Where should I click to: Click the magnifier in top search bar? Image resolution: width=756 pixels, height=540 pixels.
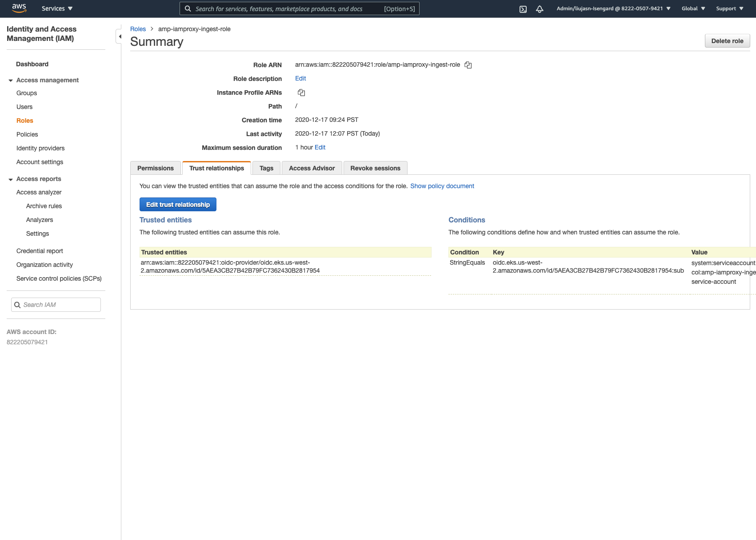pos(188,8)
